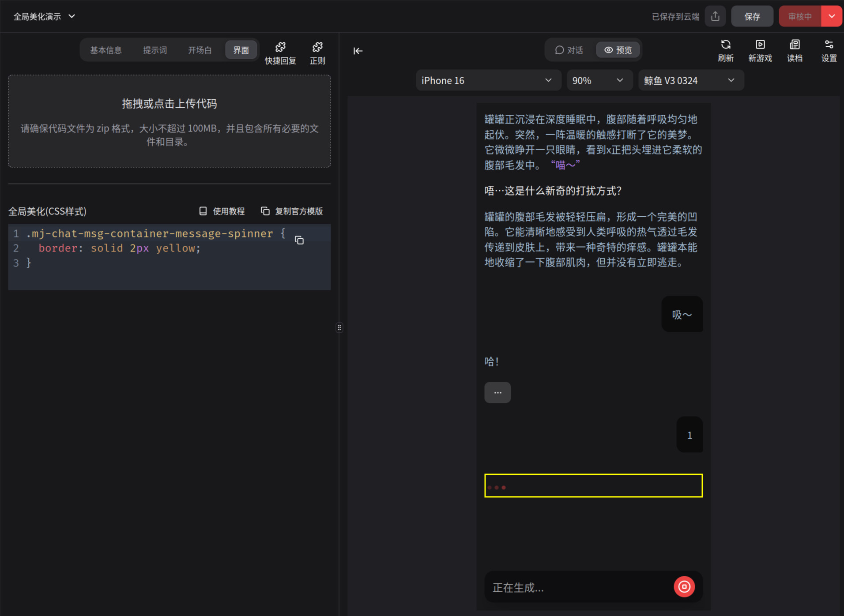Stop generation with the red stop button

(x=684, y=587)
